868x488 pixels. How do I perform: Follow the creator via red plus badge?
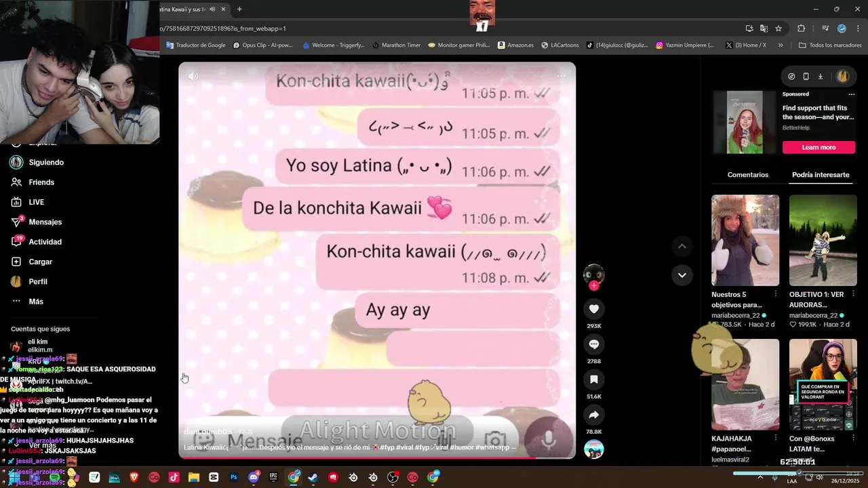click(594, 286)
